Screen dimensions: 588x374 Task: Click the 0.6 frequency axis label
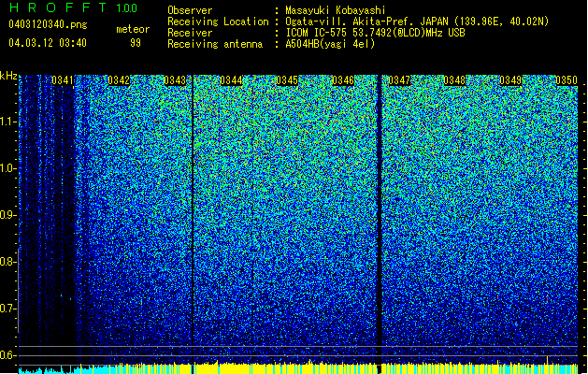(8, 355)
